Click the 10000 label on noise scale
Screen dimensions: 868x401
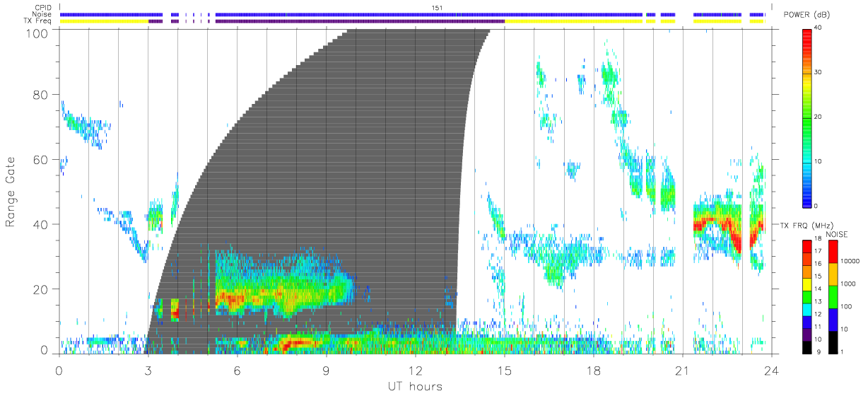[x=850, y=261]
